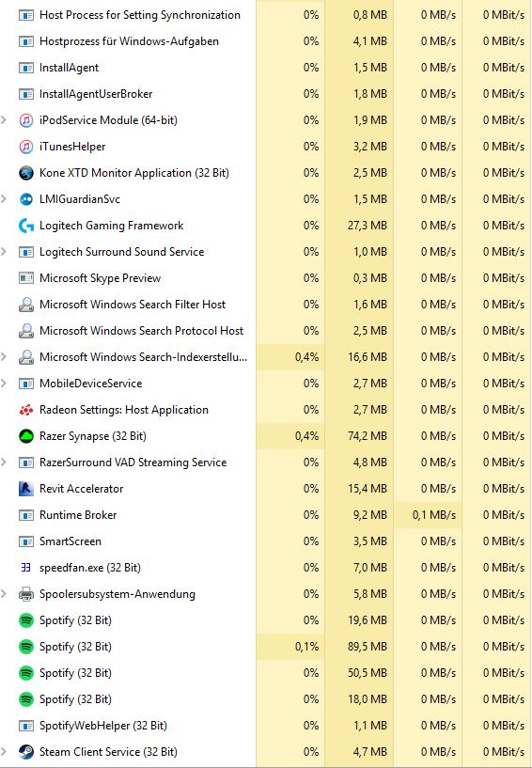Expand the iPodService Module process group
The height and width of the screenshot is (768, 532).
[4, 120]
